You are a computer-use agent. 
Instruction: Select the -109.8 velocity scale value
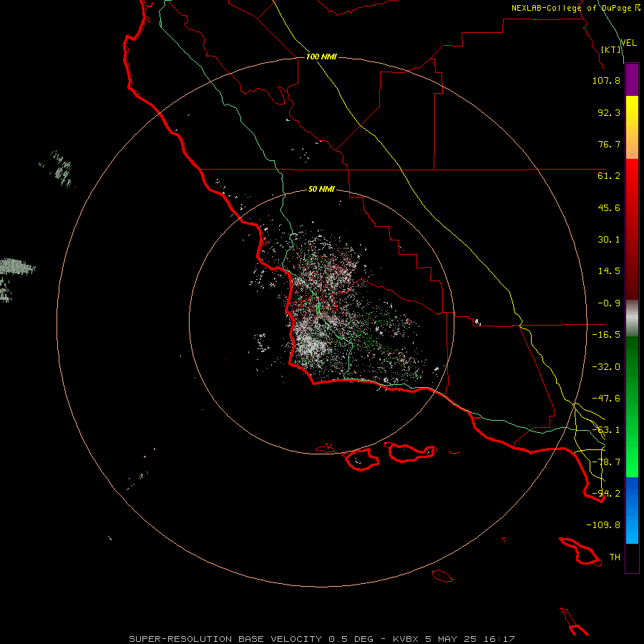click(x=603, y=525)
